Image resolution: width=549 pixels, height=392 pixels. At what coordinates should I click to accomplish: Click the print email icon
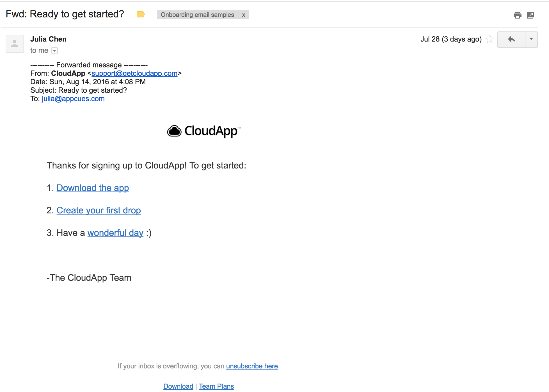tap(517, 15)
